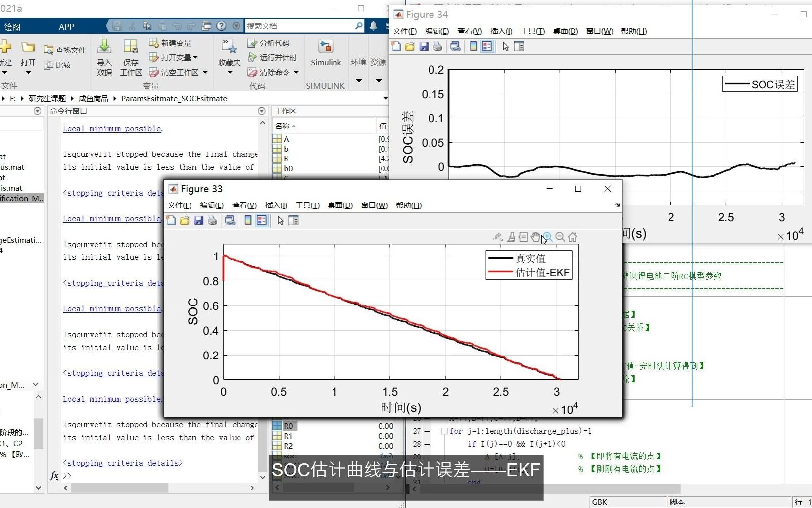Image resolution: width=812 pixels, height=508 pixels.
Task: Click Brush data icon on Figure 33 axes
Action: pos(511,237)
